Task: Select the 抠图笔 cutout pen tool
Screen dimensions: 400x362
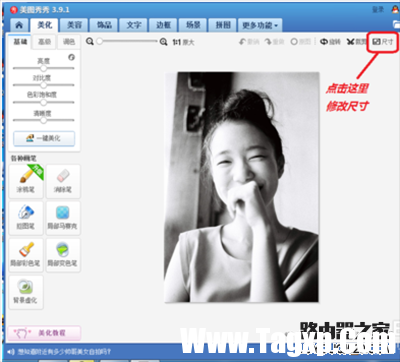Action: pyautogui.click(x=26, y=218)
